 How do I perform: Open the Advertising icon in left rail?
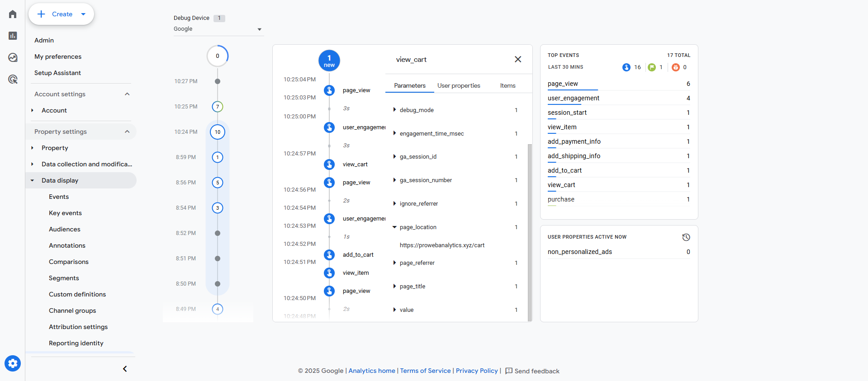(13, 80)
